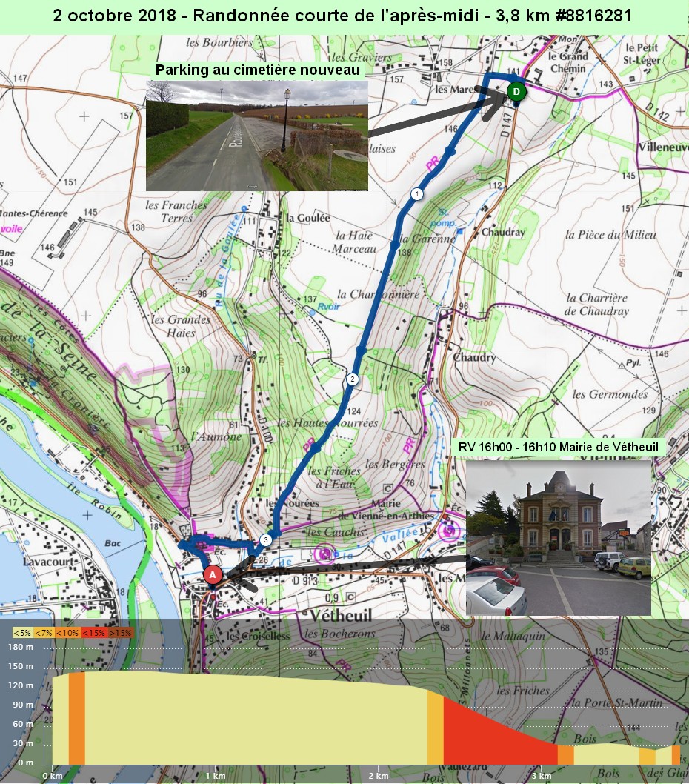The image size is (689, 784).
Task: Click the <15% slope legend swatch
Action: click(x=94, y=633)
